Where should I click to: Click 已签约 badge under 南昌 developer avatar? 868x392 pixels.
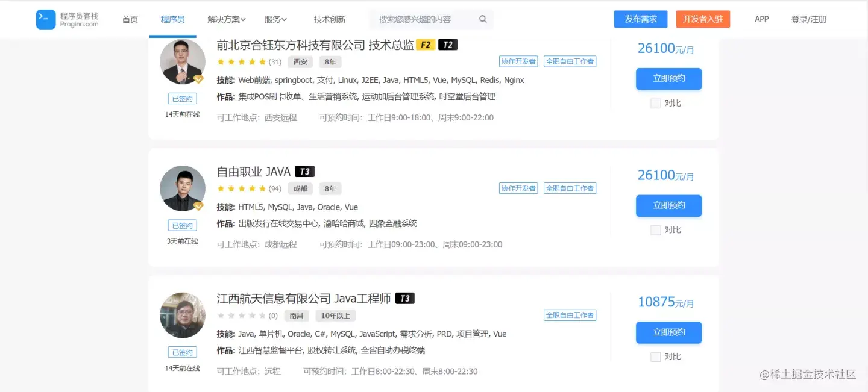click(183, 352)
